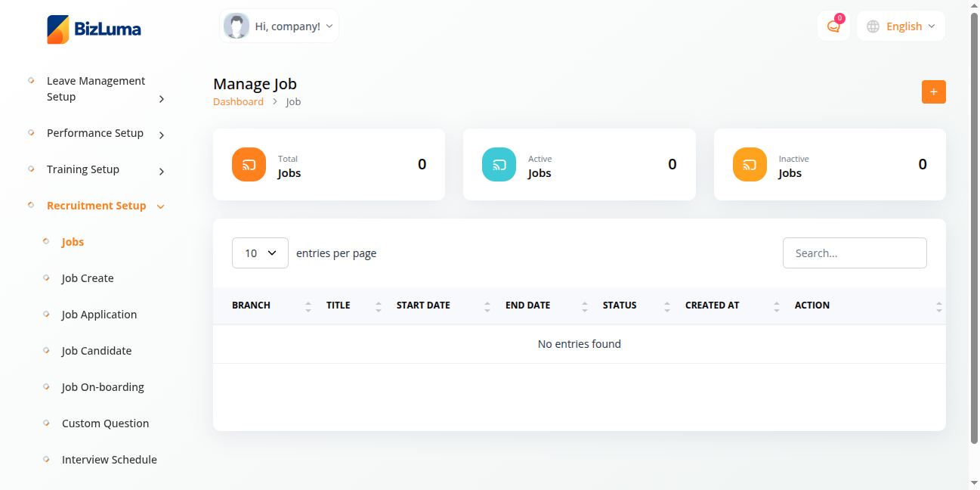Click the Total Jobs orange icon

point(249,165)
